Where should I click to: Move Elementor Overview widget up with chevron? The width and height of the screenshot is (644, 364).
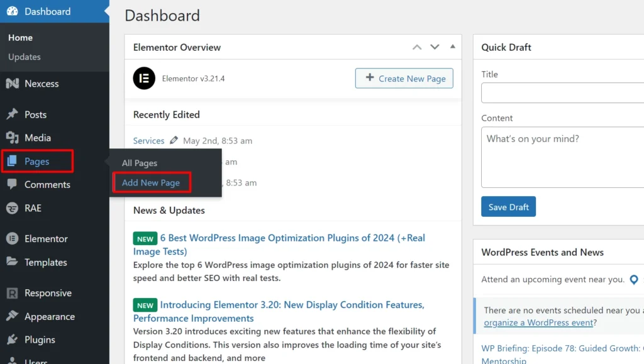417,47
